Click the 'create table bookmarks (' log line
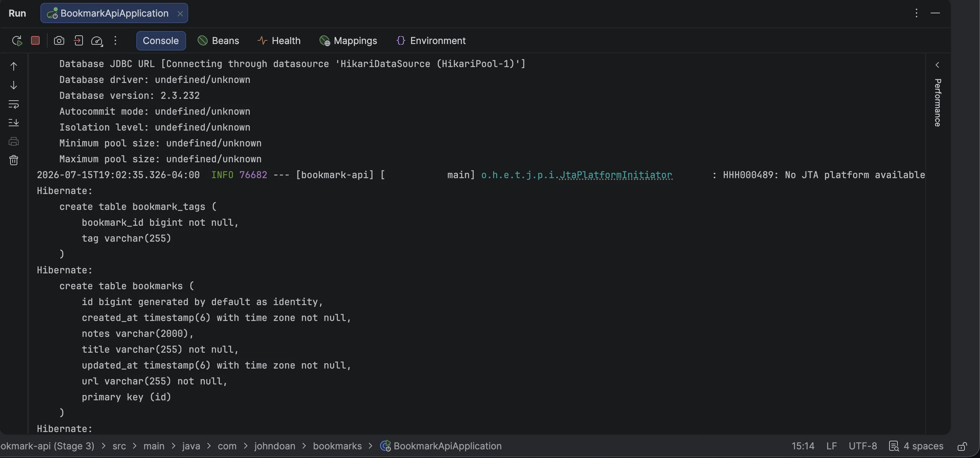Screen dimensions: 980x458 (127, 286)
